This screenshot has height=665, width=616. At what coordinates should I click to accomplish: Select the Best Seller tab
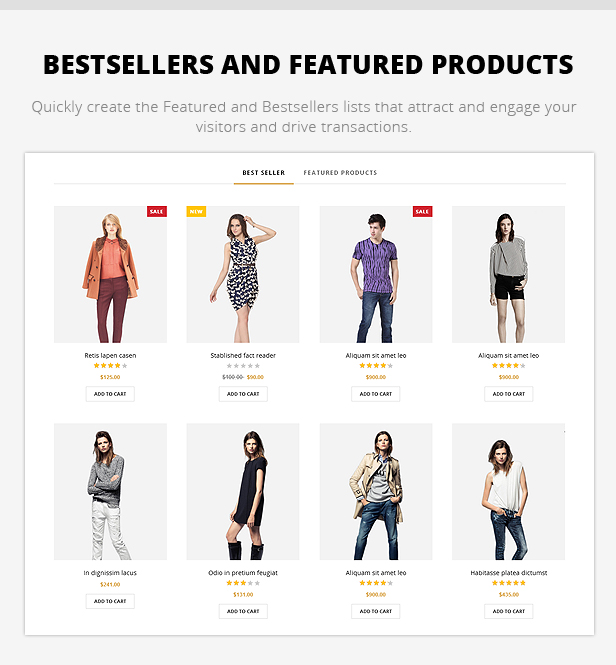coord(263,173)
